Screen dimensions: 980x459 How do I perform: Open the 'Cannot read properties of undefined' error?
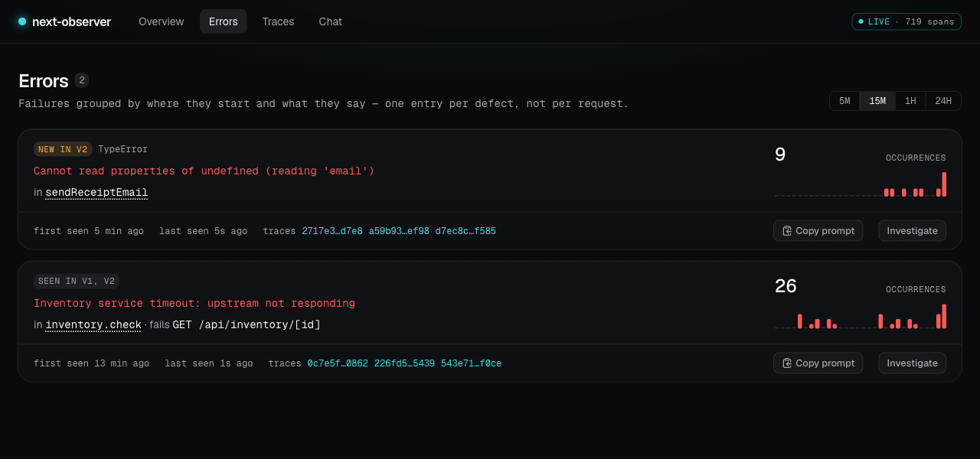point(204,171)
